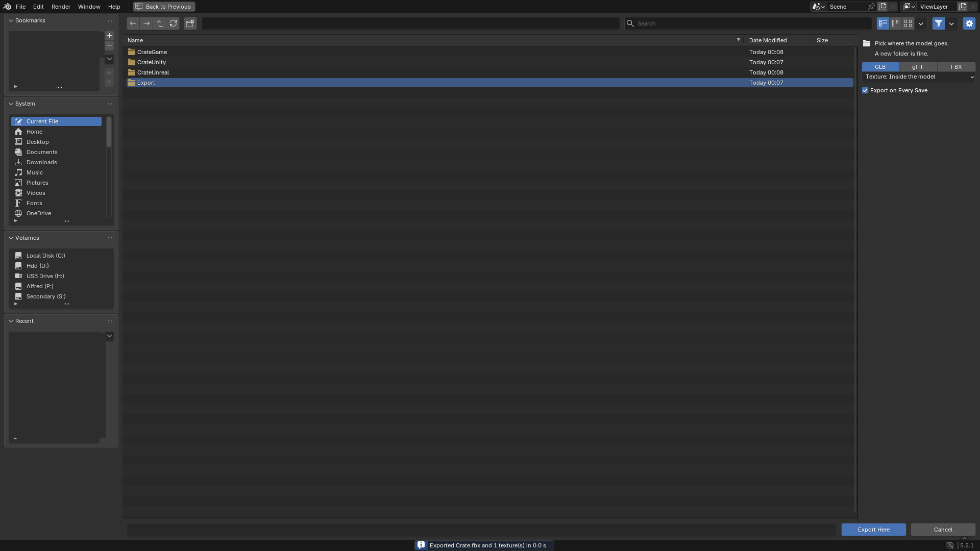Click the Cancel button
Viewport: 980px width, 551px height.
(943, 530)
